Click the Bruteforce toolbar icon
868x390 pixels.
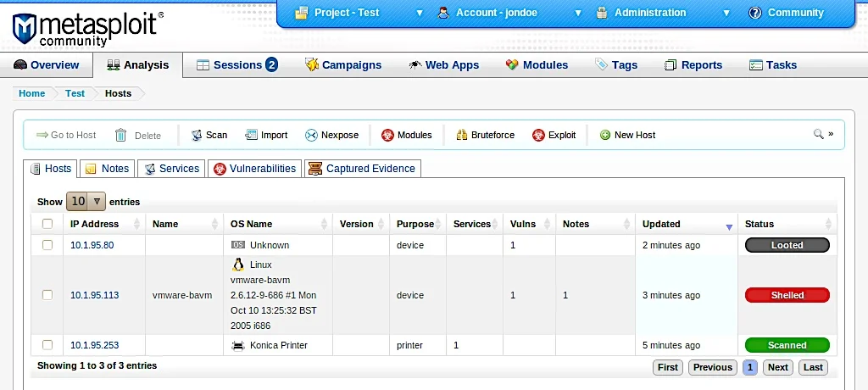[462, 135]
